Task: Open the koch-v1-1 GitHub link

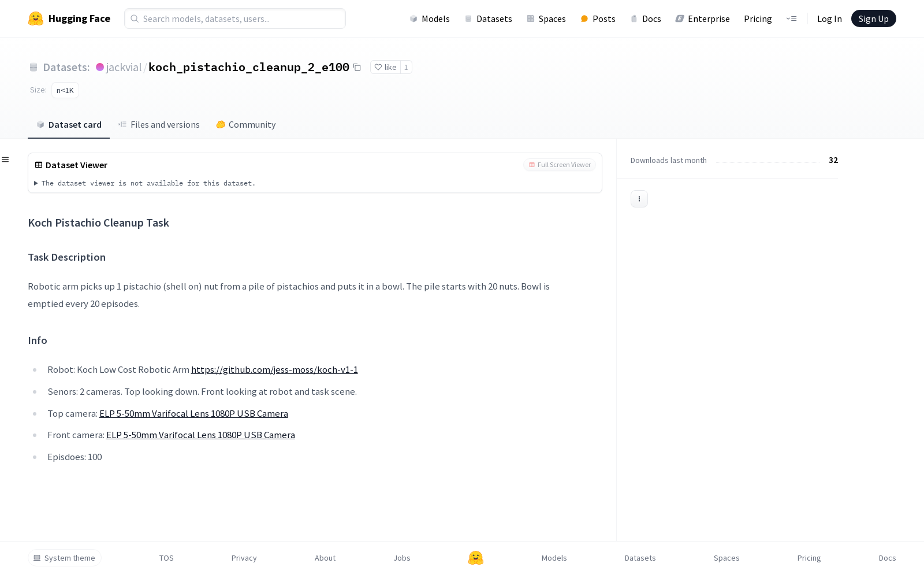Action: pyautogui.click(x=274, y=370)
